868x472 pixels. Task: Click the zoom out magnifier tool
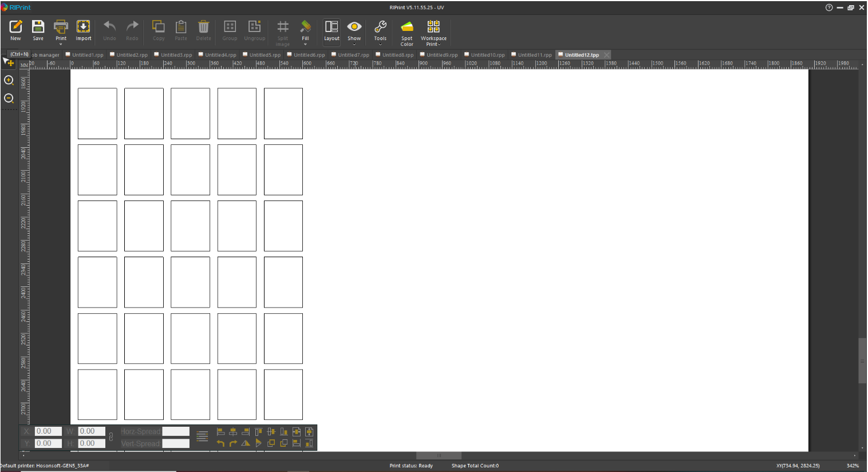[x=9, y=99]
